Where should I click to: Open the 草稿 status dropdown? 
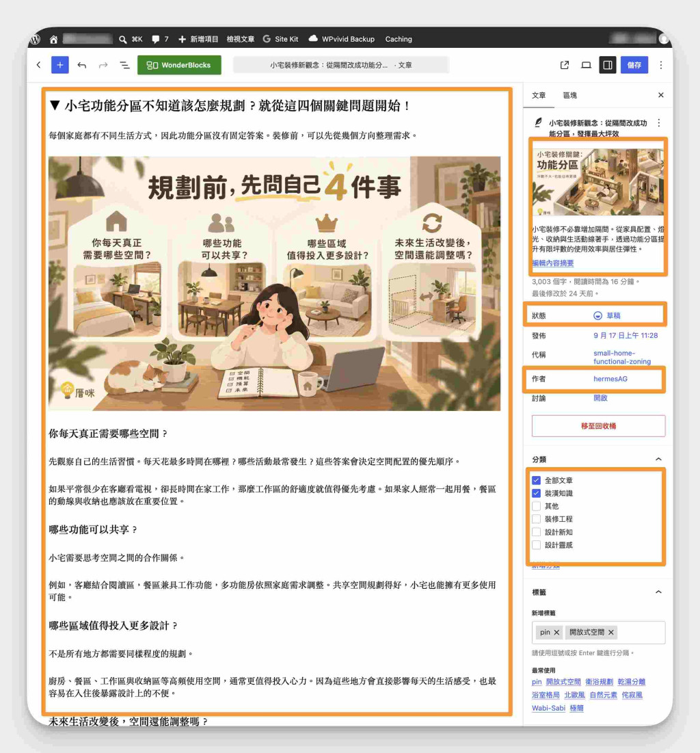(607, 315)
